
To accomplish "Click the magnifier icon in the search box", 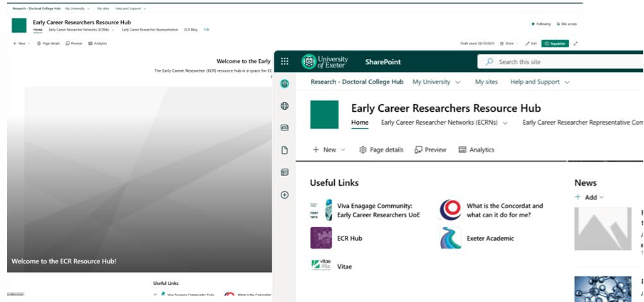I will [x=489, y=62].
